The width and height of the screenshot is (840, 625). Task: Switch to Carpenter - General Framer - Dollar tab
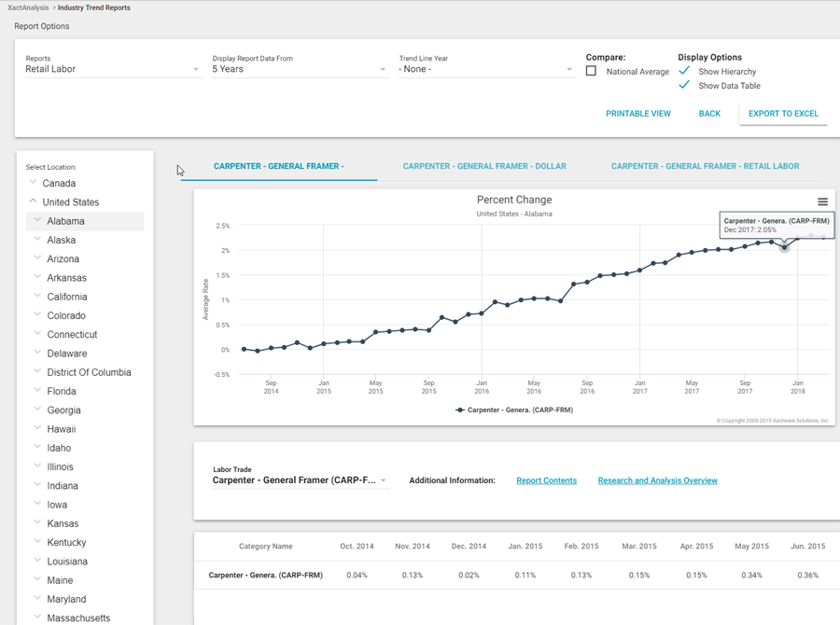(484, 166)
